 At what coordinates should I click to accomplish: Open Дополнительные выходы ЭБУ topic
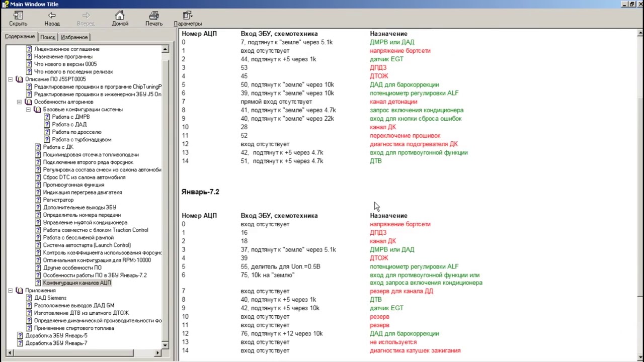[x=79, y=208]
